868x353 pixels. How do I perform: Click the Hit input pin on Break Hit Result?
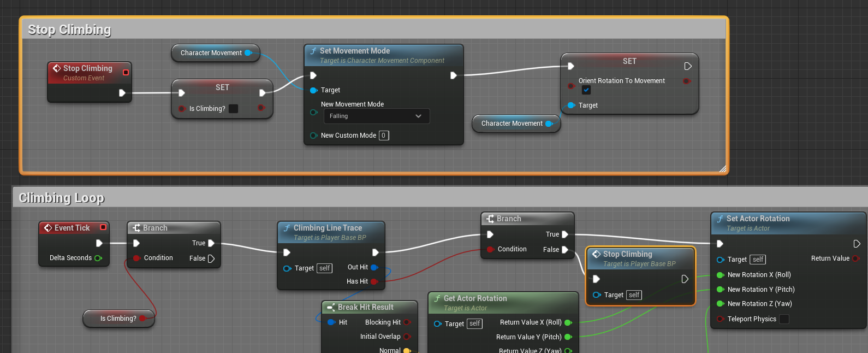[x=331, y=322]
